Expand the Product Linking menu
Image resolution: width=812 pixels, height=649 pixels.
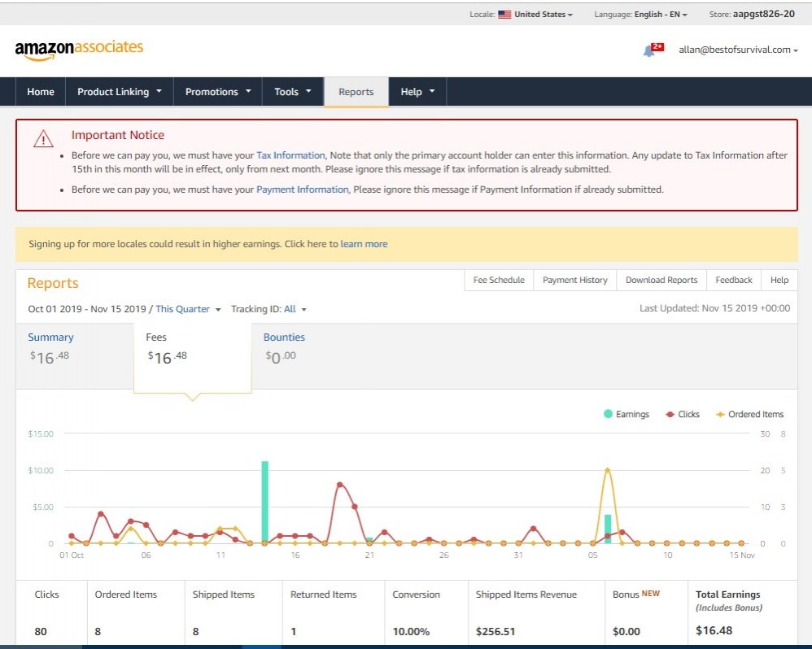coord(119,92)
